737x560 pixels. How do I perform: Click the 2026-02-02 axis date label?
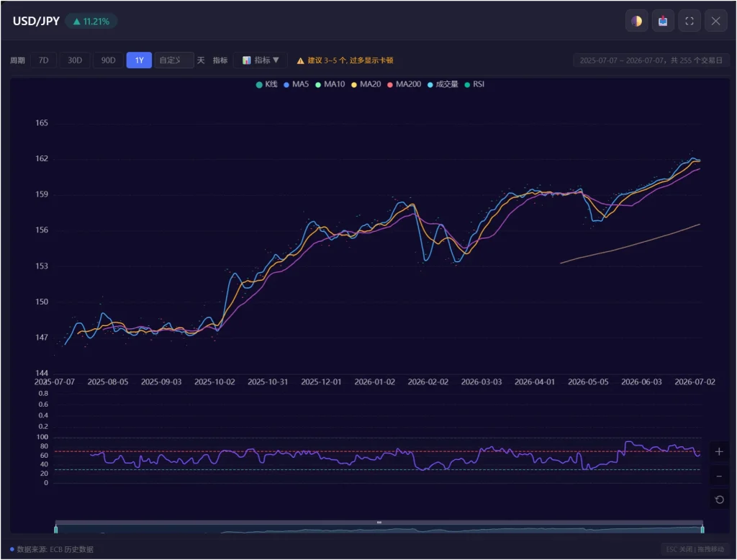[x=428, y=381]
